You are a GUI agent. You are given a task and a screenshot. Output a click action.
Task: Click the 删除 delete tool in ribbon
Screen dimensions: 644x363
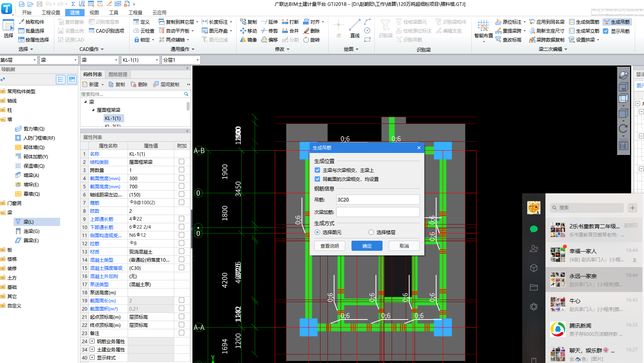point(312,31)
